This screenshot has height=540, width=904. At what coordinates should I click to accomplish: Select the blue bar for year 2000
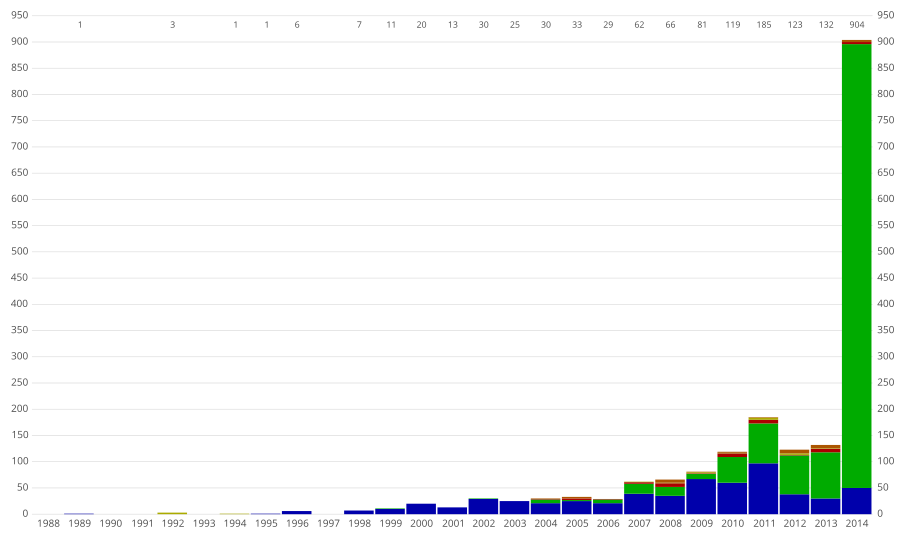pos(421,509)
